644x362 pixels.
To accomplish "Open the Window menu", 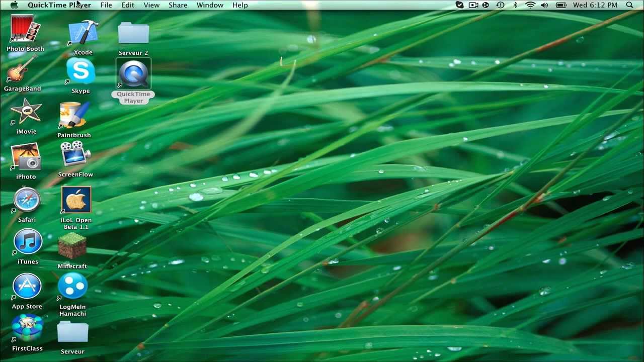I will (x=210, y=5).
